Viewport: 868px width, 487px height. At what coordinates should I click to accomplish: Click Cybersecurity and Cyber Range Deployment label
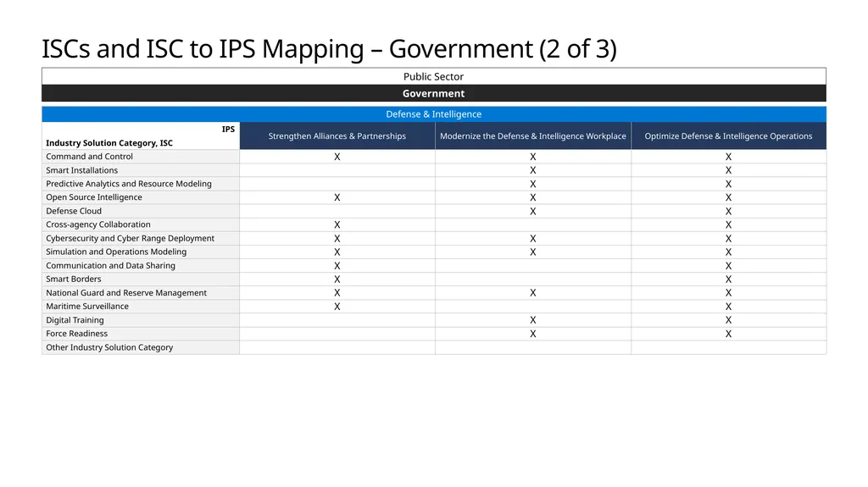pyautogui.click(x=130, y=239)
